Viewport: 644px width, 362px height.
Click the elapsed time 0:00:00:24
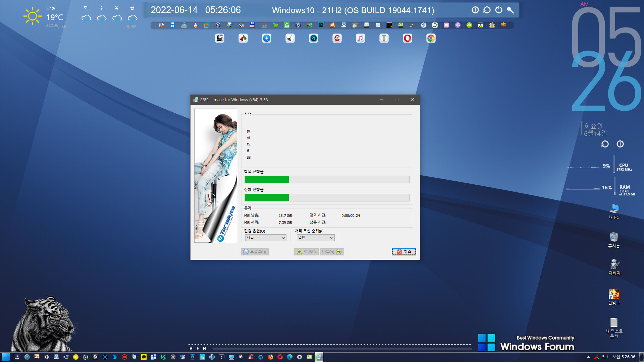(x=351, y=216)
